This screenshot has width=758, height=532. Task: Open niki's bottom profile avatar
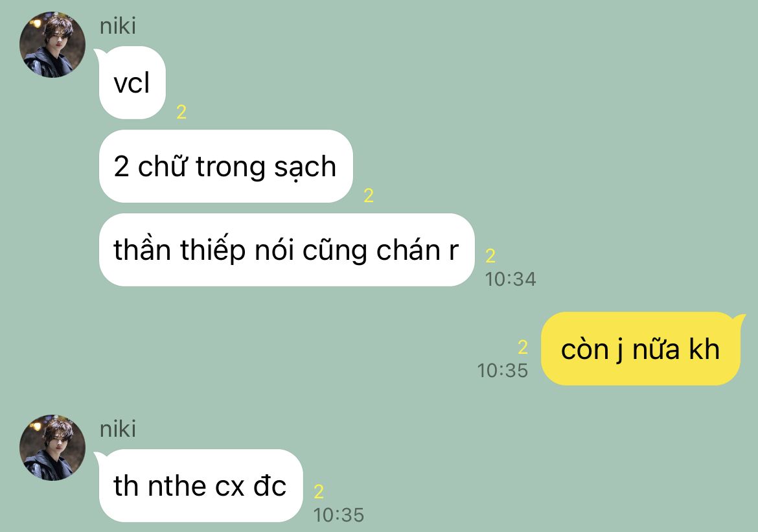click(52, 447)
